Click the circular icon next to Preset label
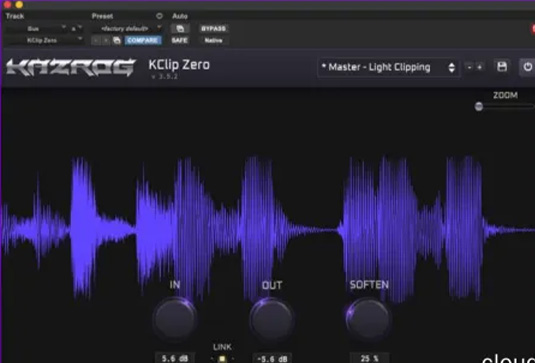This screenshot has height=363, width=535. click(159, 16)
